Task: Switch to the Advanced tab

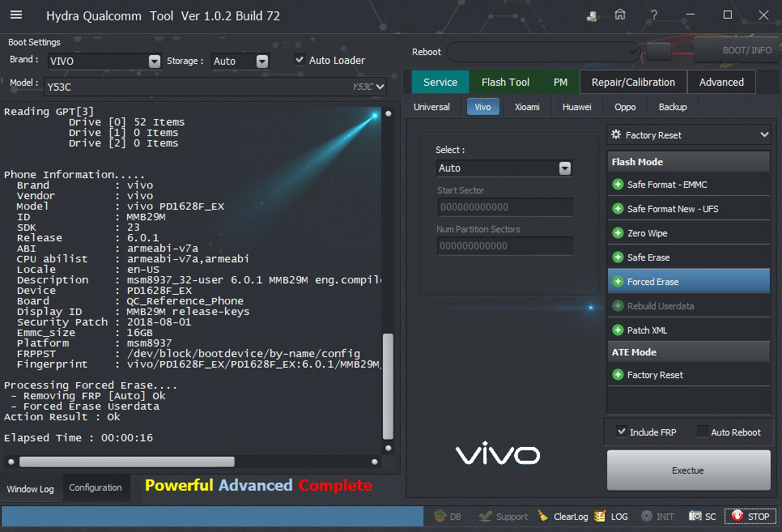Action: (x=721, y=83)
